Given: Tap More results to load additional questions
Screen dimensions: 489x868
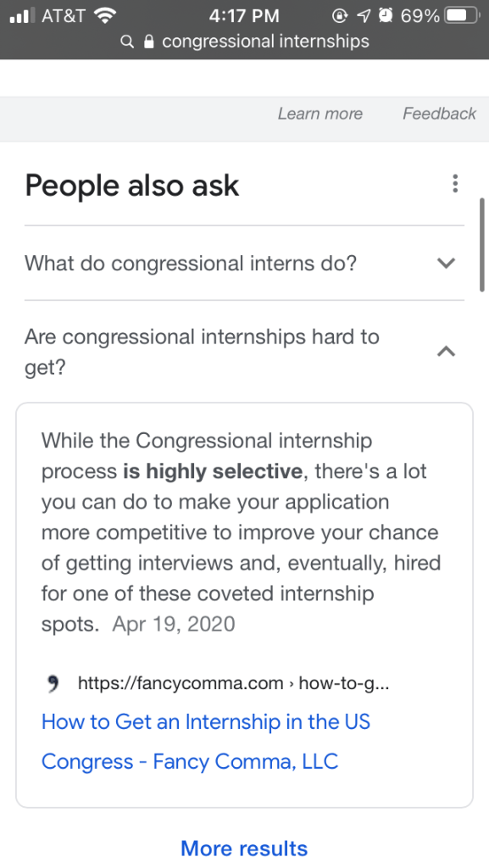Looking at the screenshot, I should (244, 848).
